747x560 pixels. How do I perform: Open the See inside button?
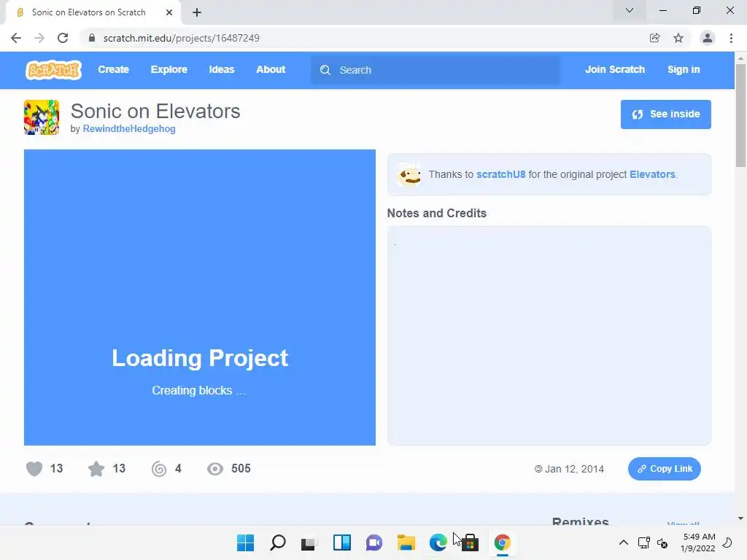(x=665, y=114)
